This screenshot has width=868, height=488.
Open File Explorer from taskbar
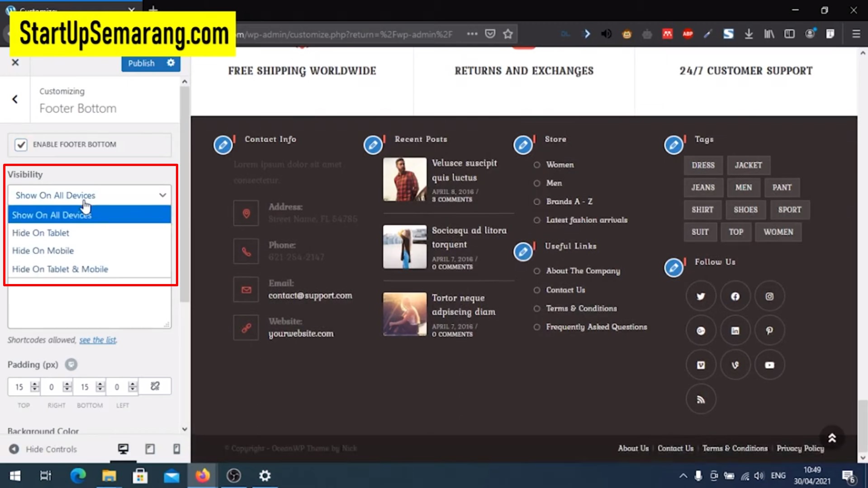click(109, 476)
